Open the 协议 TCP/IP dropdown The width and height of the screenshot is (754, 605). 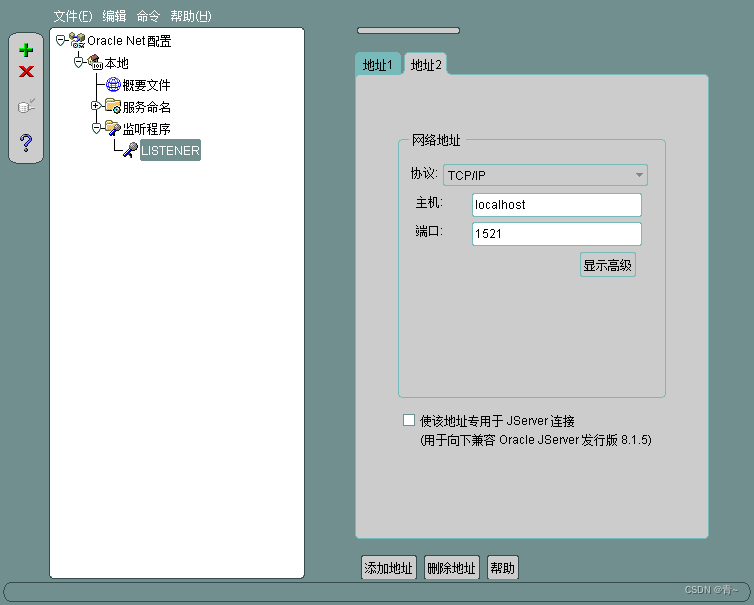point(545,175)
